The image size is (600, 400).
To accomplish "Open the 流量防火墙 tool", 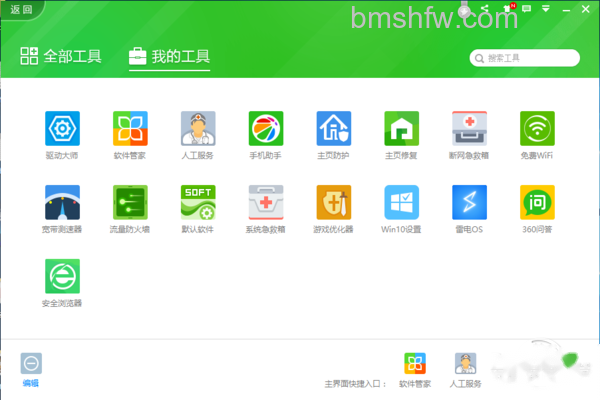I will [130, 202].
